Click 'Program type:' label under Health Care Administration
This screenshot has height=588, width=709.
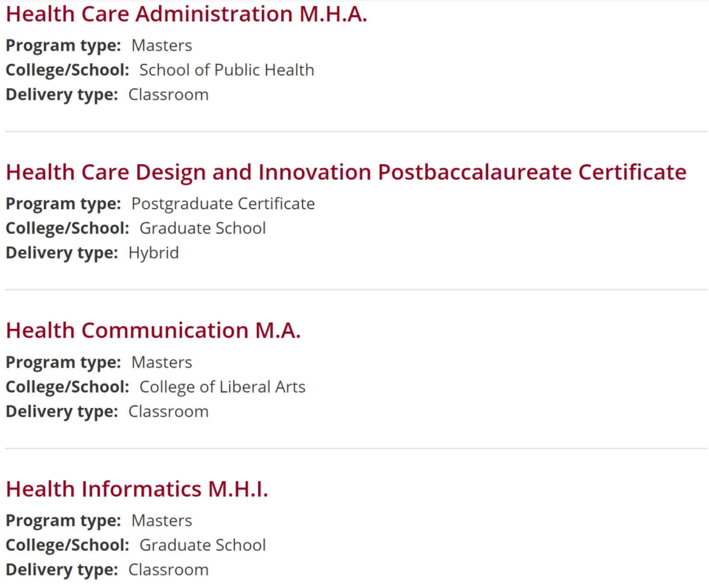[63, 46]
